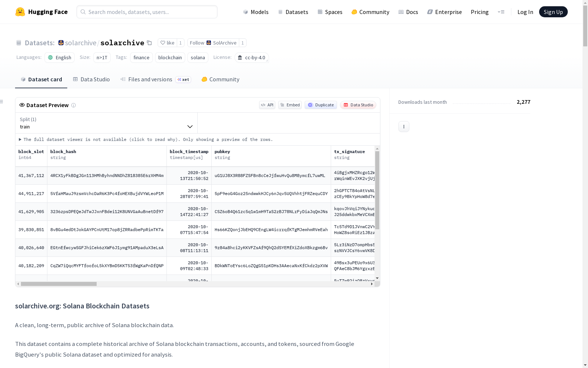Open the solarchive organization avatar link

click(x=61, y=43)
